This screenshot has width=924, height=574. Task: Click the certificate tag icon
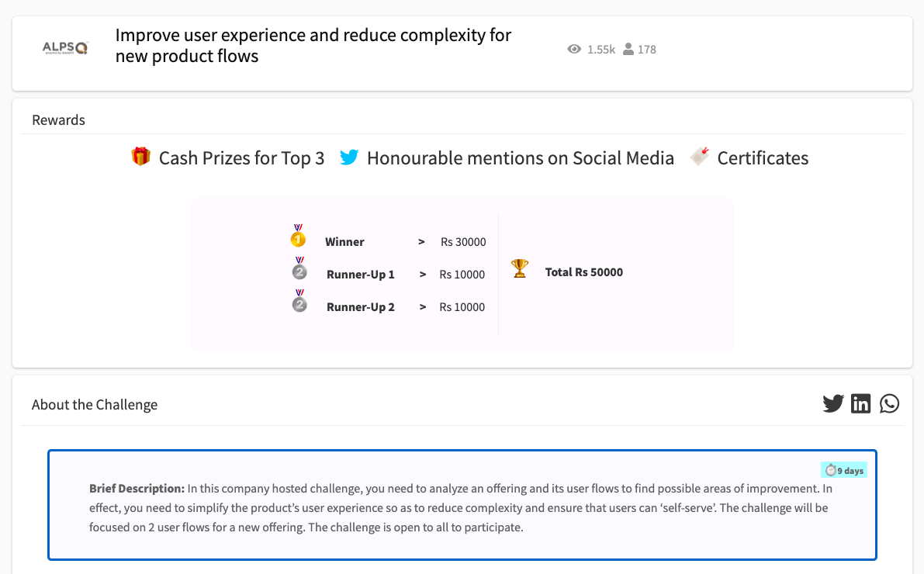(699, 157)
